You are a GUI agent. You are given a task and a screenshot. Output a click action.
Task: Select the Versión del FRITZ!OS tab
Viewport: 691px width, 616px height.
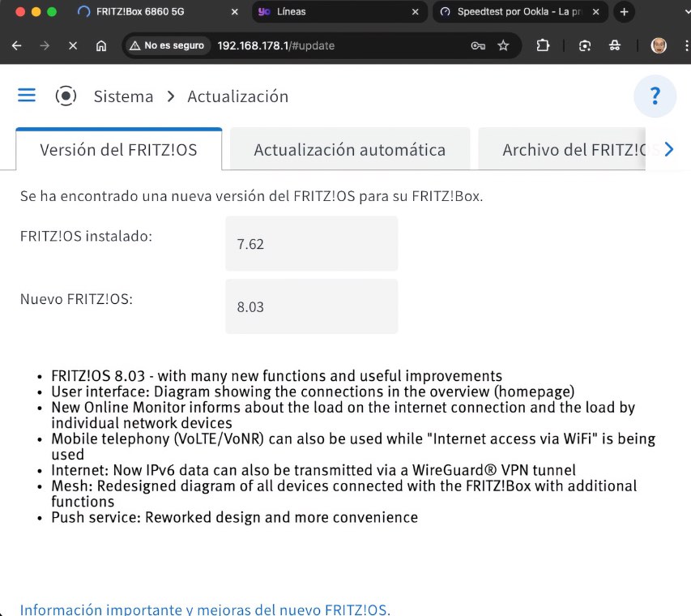[x=118, y=150]
